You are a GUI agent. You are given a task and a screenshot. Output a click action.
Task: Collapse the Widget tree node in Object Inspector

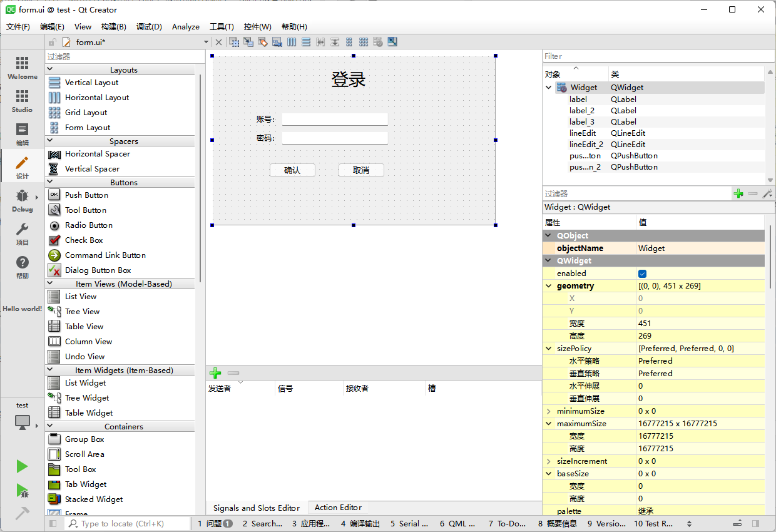pyautogui.click(x=549, y=88)
